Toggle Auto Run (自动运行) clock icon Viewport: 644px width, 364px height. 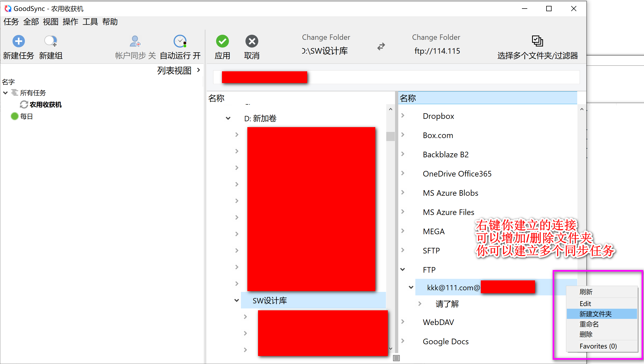[x=180, y=41]
